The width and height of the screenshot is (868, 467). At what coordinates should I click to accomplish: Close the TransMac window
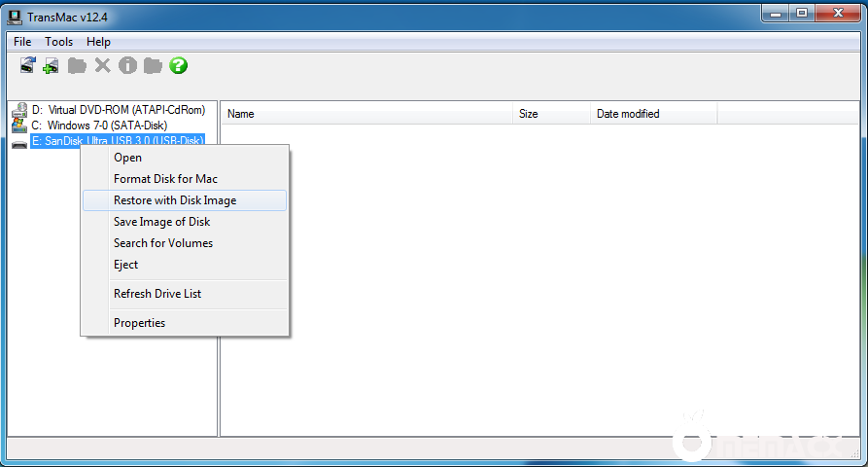click(838, 14)
